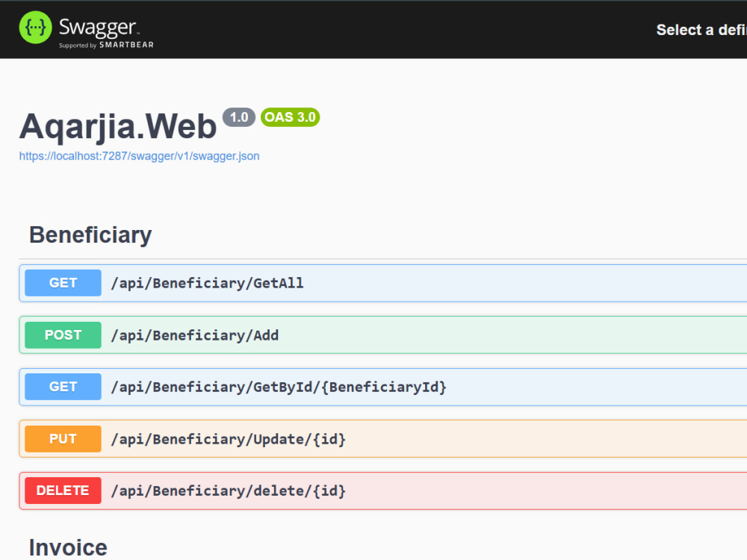Click the Aqarjia.Web API title
Image resolution: width=747 pixels, height=560 pixels.
click(118, 127)
